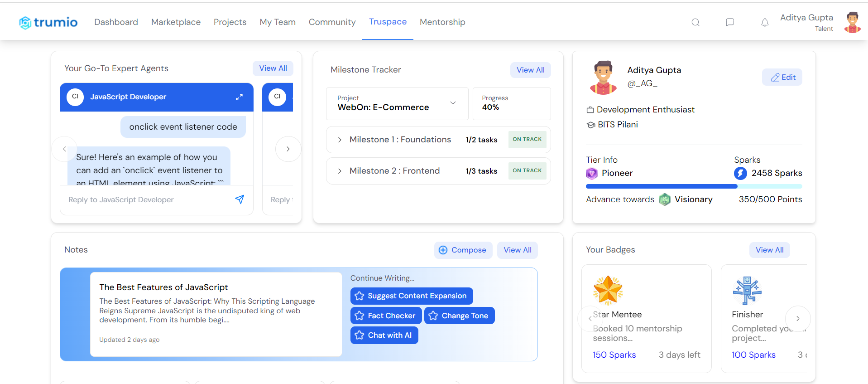Click '150 Sparks' on Star Mentee badge
Viewport: 868px width, 384px height.
614,355
